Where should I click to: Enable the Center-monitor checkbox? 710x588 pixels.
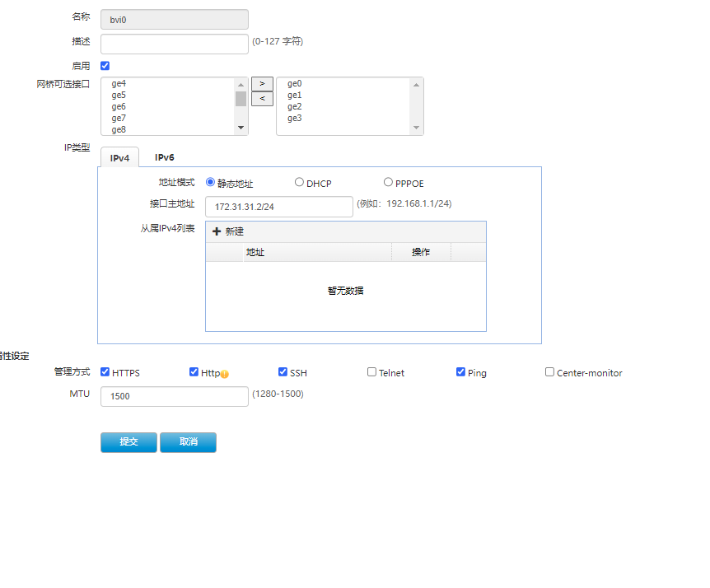549,372
